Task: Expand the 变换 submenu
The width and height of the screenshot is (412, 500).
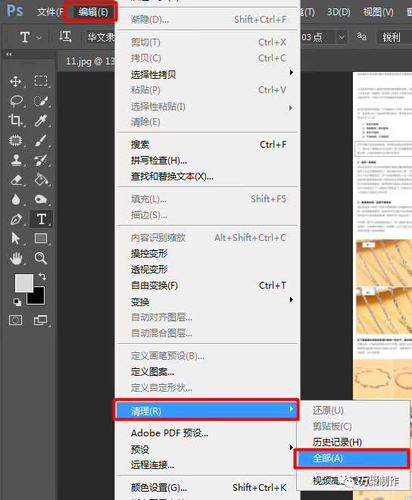Action: click(x=208, y=302)
